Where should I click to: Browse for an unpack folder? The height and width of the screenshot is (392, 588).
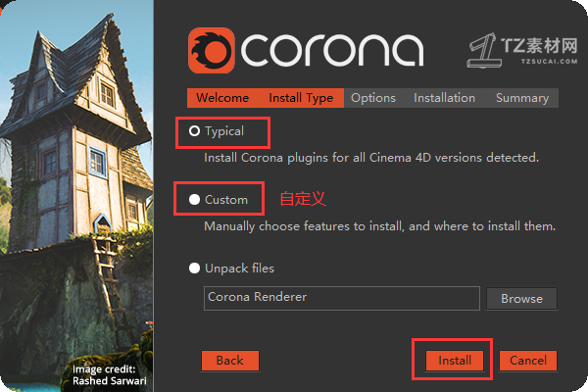(521, 299)
